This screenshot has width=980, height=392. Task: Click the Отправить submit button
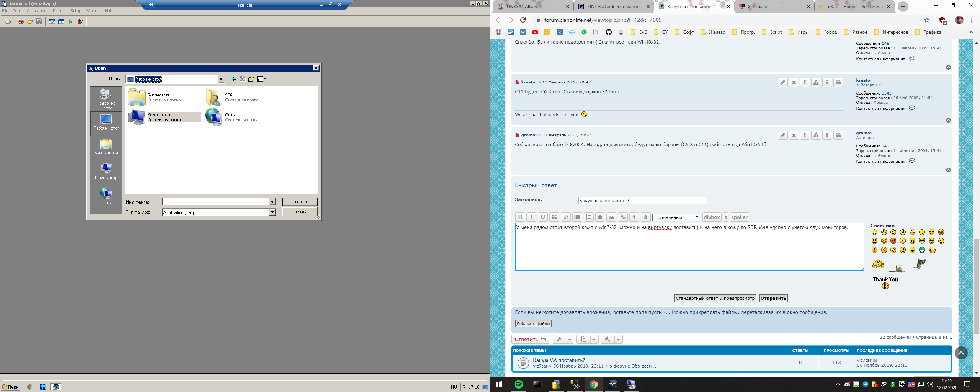773,298
